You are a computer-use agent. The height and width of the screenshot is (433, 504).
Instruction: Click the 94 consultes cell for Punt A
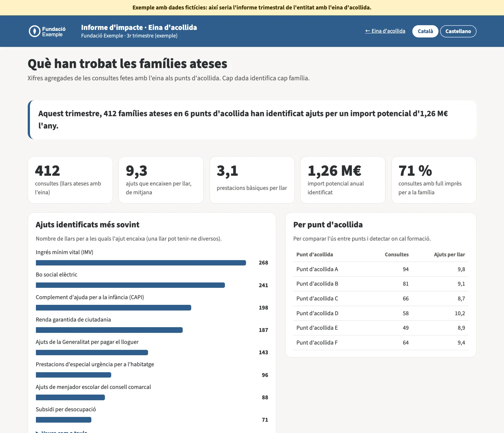(x=406, y=269)
